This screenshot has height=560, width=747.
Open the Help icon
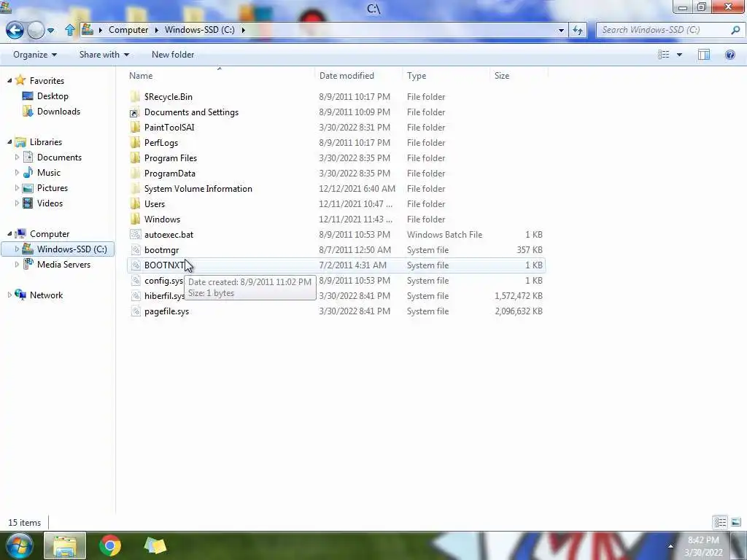729,55
